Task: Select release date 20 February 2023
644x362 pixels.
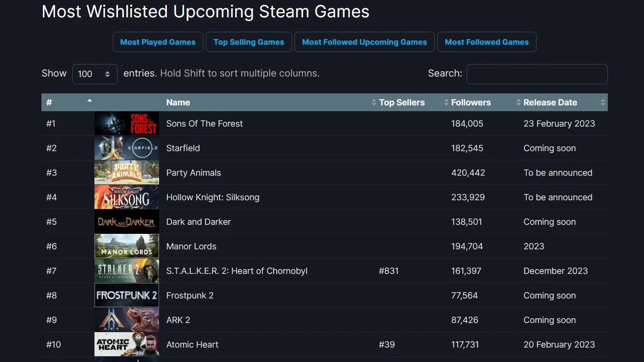Action: point(559,345)
